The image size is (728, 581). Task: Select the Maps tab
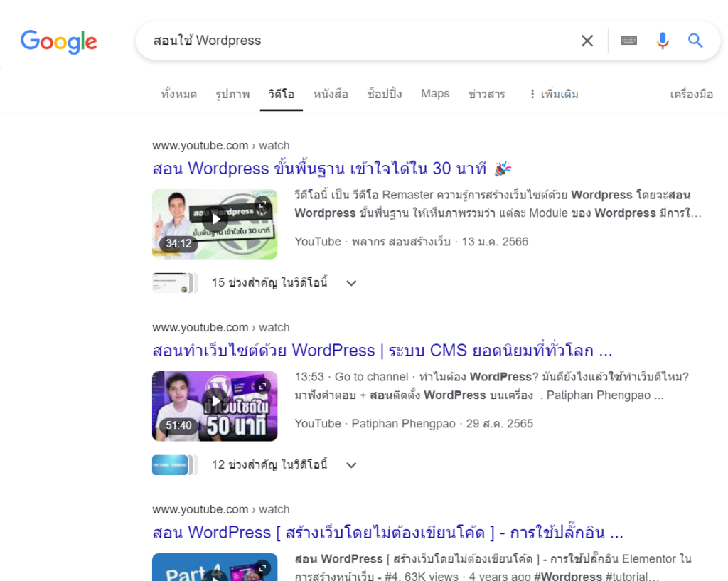tap(435, 94)
